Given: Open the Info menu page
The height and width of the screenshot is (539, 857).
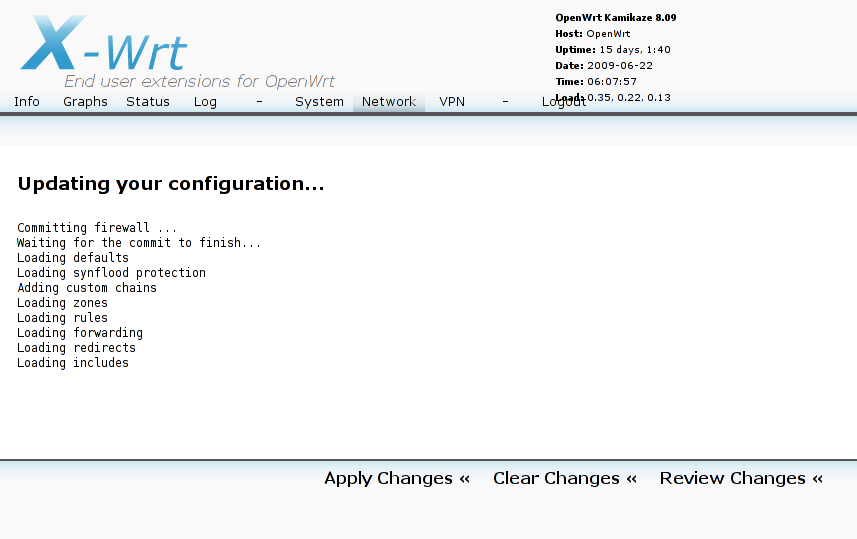Looking at the screenshot, I should point(27,102).
